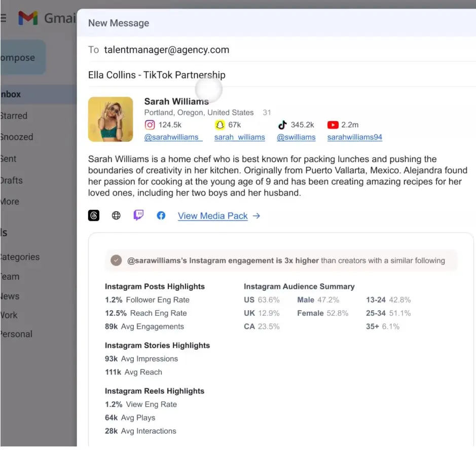Click the checkmark icon in engagement banner
The image size is (476, 450).
pyautogui.click(x=117, y=260)
